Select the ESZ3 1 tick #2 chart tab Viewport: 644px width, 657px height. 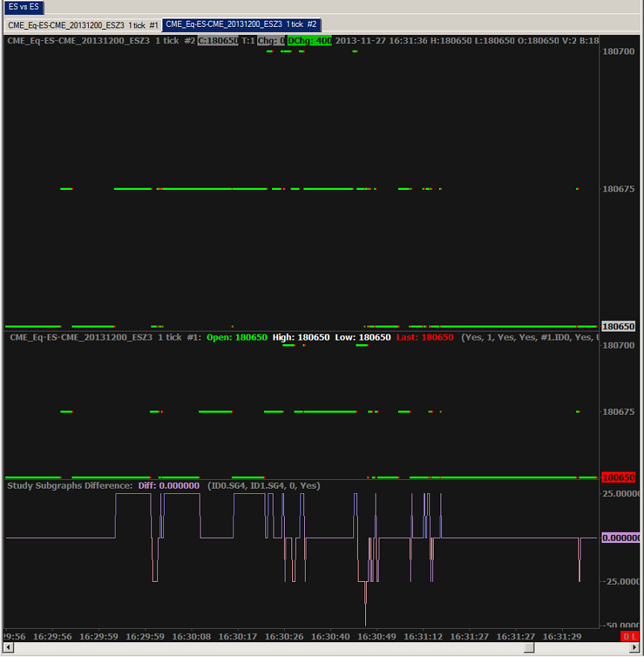241,25
